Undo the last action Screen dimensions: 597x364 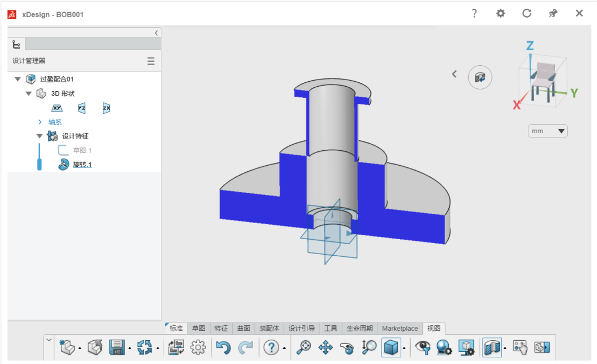pyautogui.click(x=223, y=347)
